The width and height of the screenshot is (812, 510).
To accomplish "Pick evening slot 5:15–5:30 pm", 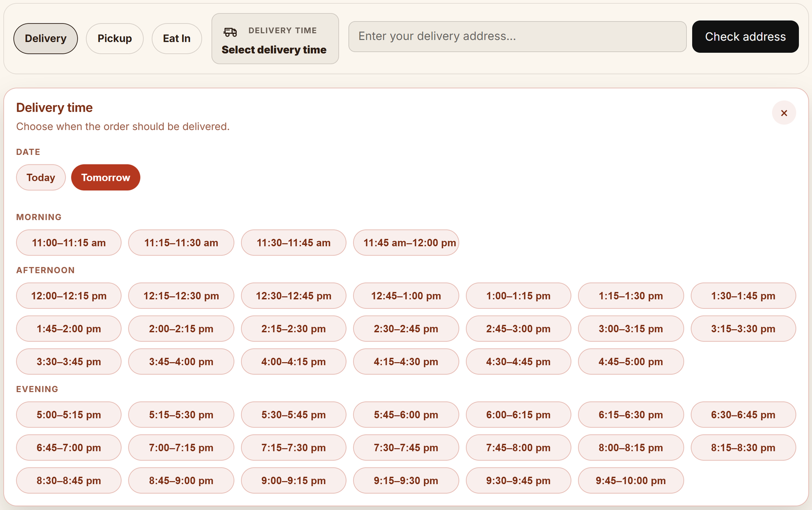I will (x=181, y=415).
